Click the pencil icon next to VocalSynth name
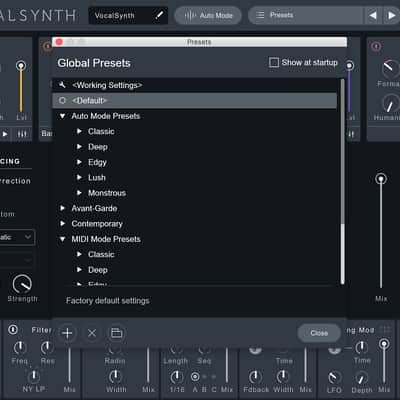The width and height of the screenshot is (400, 400). coord(160,15)
